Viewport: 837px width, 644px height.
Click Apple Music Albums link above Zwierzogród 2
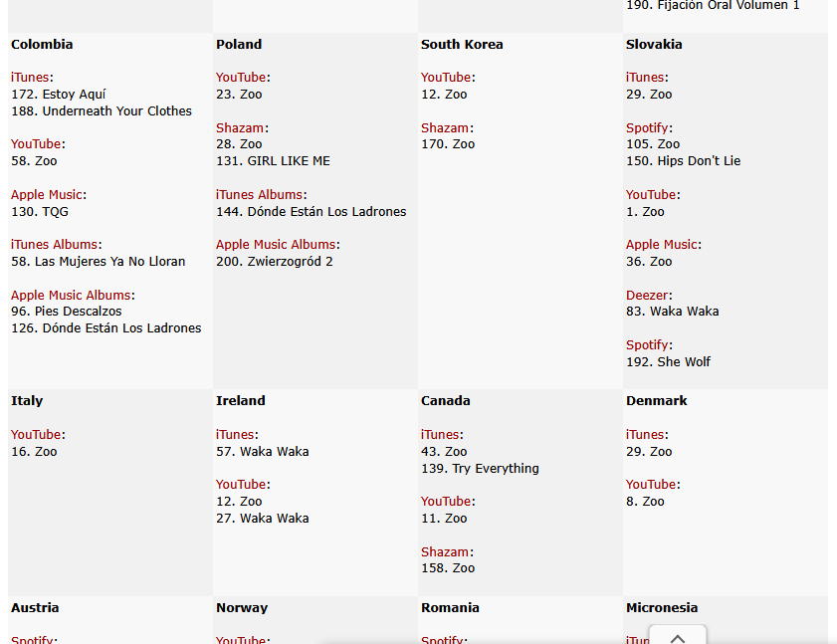coord(276,245)
